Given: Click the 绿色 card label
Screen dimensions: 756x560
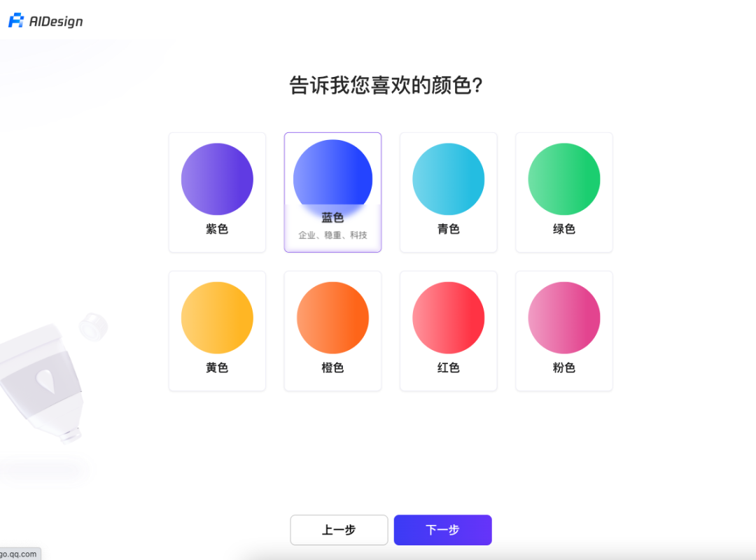Looking at the screenshot, I should click(563, 229).
